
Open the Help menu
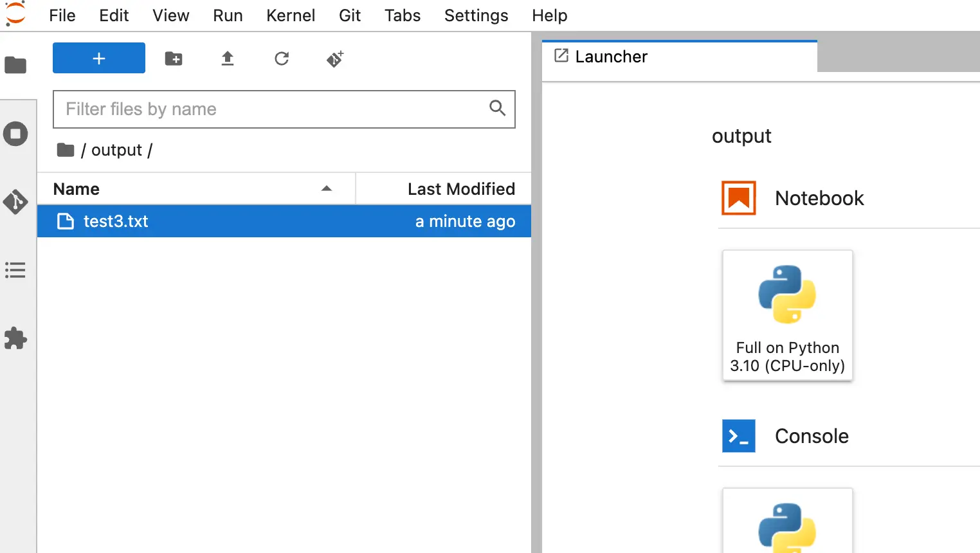[550, 15]
